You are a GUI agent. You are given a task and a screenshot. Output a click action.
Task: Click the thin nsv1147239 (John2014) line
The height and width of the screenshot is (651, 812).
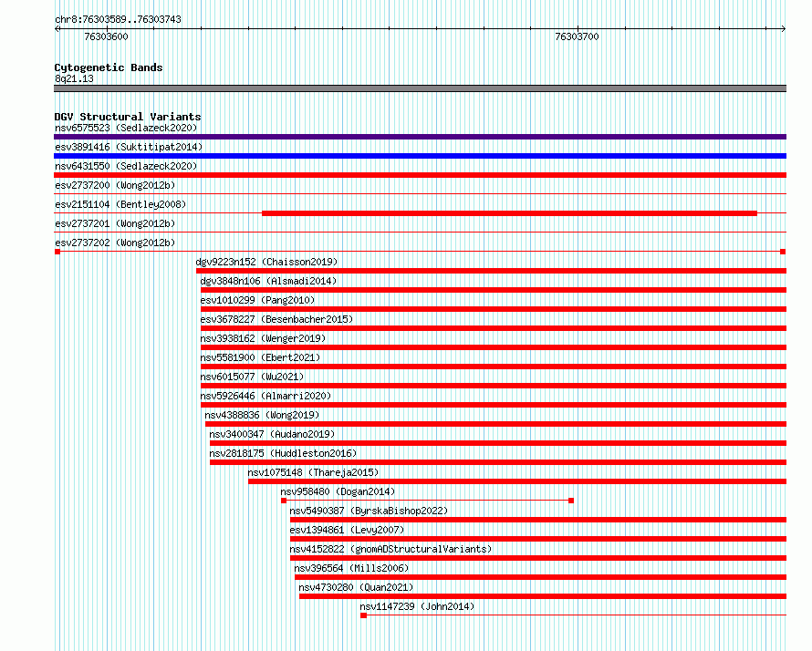[x=573, y=615]
